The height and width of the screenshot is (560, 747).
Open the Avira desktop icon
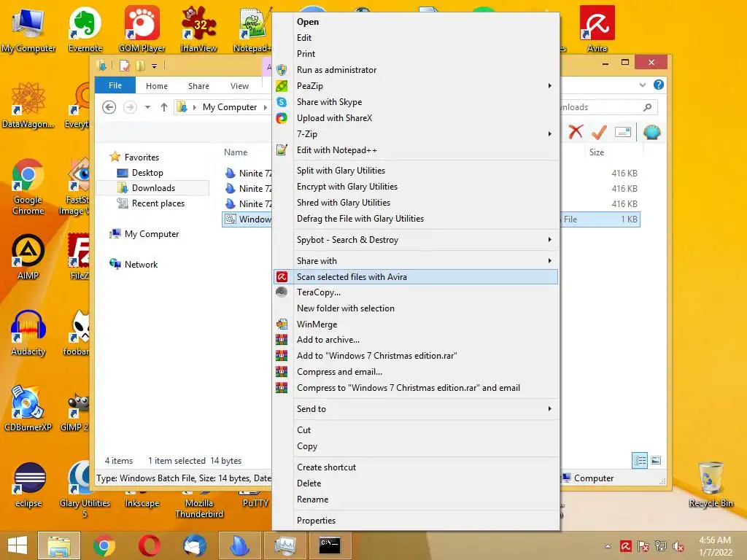597,28
